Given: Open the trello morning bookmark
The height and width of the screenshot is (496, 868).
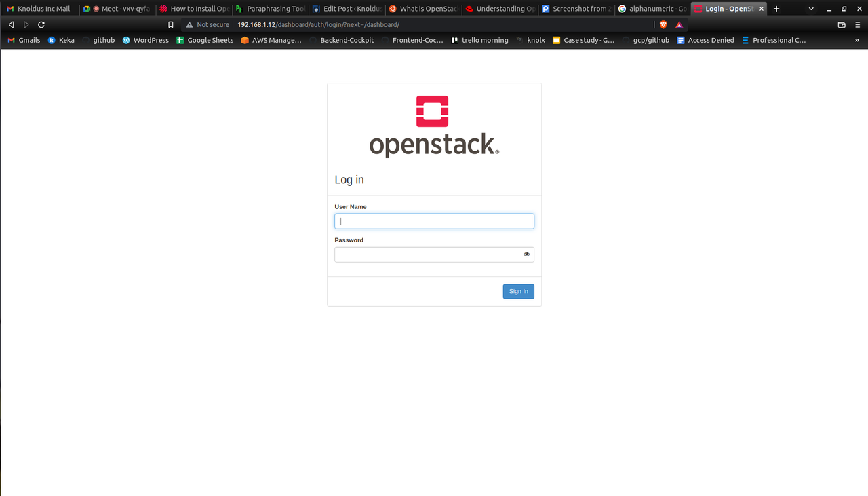Looking at the screenshot, I should pyautogui.click(x=479, y=40).
